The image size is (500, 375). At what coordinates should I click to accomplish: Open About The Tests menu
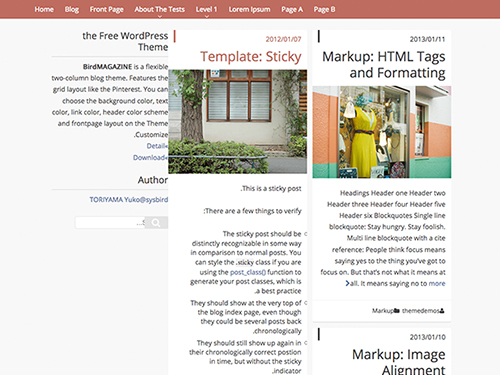[160, 9]
